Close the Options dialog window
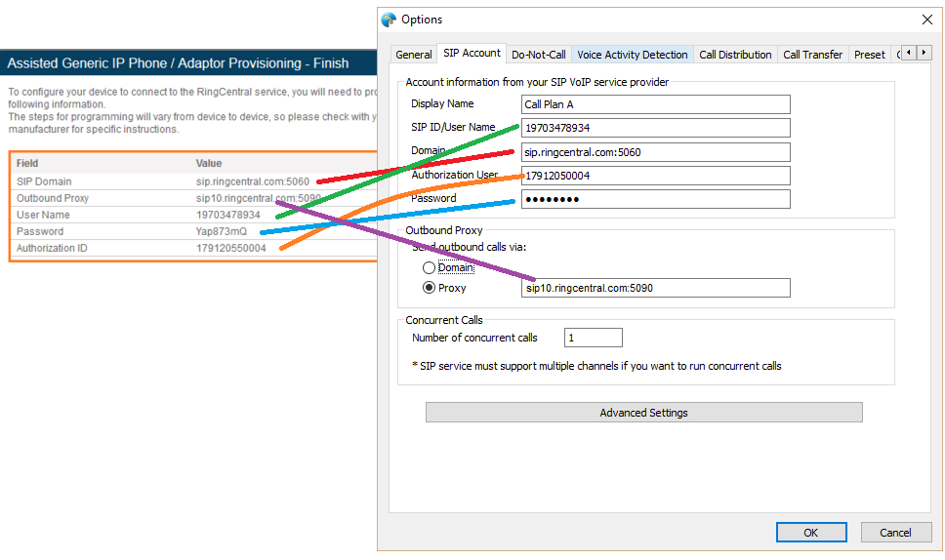 point(926,20)
